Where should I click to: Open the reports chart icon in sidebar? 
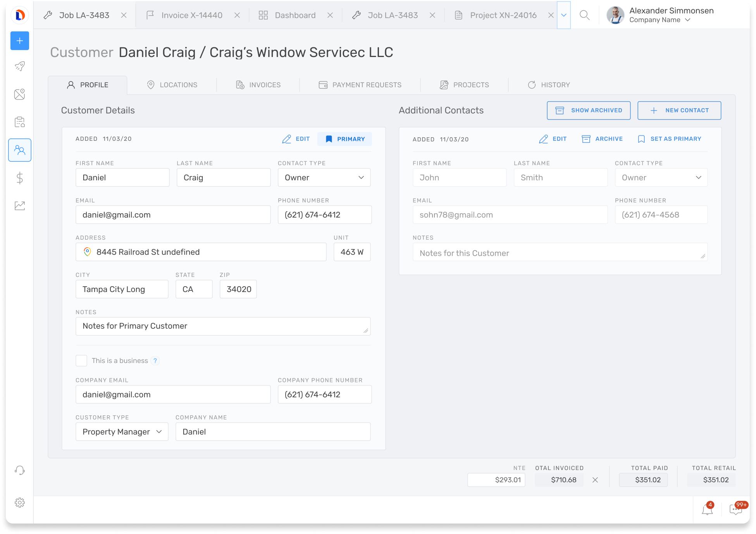[20, 206]
